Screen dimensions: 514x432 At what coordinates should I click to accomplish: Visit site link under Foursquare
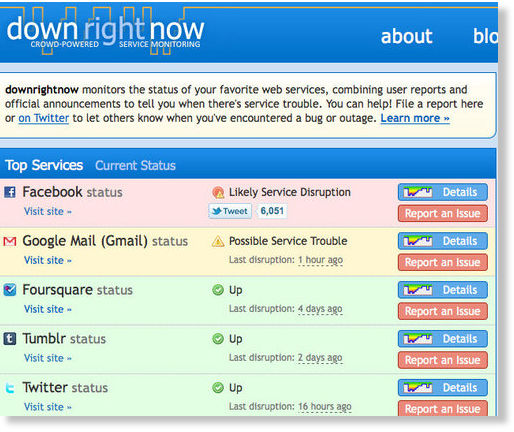tap(48, 309)
